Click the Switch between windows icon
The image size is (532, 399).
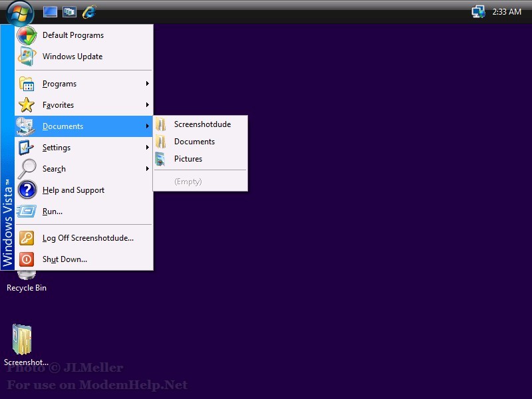tap(70, 12)
